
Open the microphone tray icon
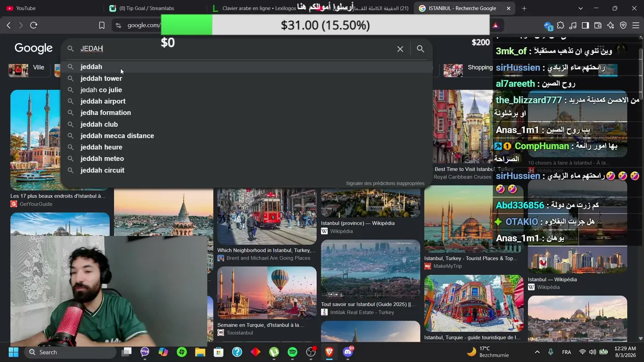point(551,352)
